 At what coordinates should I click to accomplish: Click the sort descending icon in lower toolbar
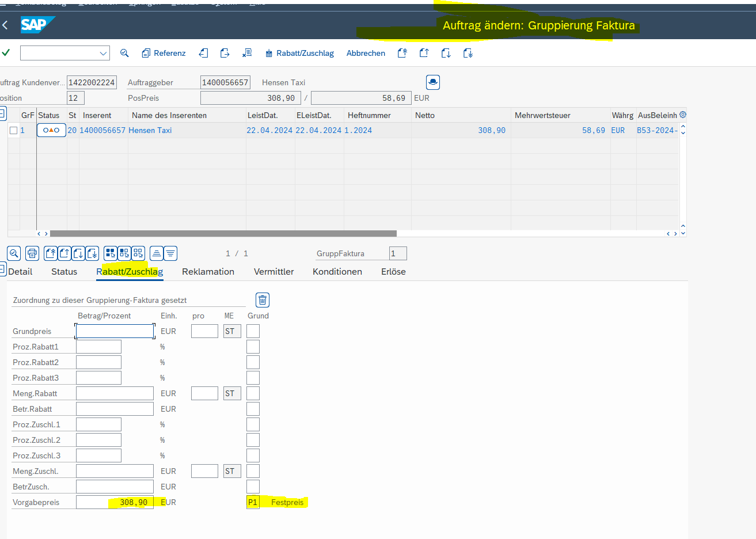click(x=170, y=253)
